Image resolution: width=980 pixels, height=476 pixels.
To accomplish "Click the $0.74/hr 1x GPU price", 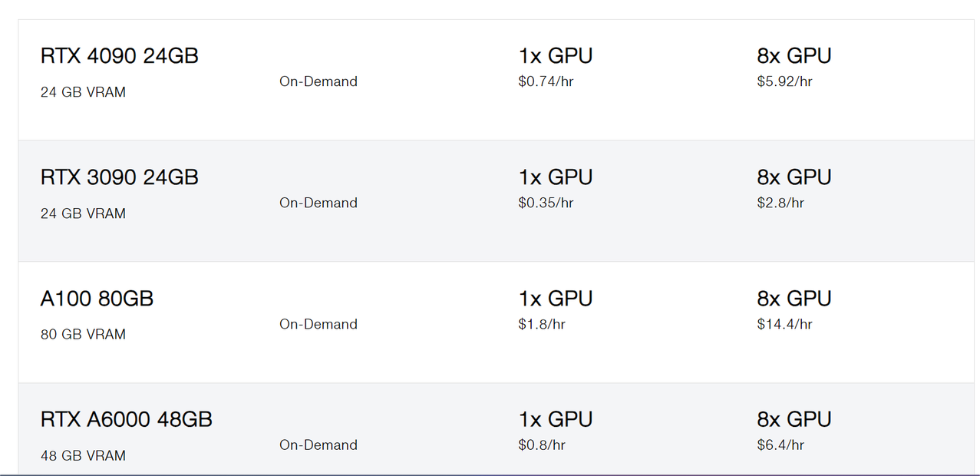I will pyautogui.click(x=546, y=81).
